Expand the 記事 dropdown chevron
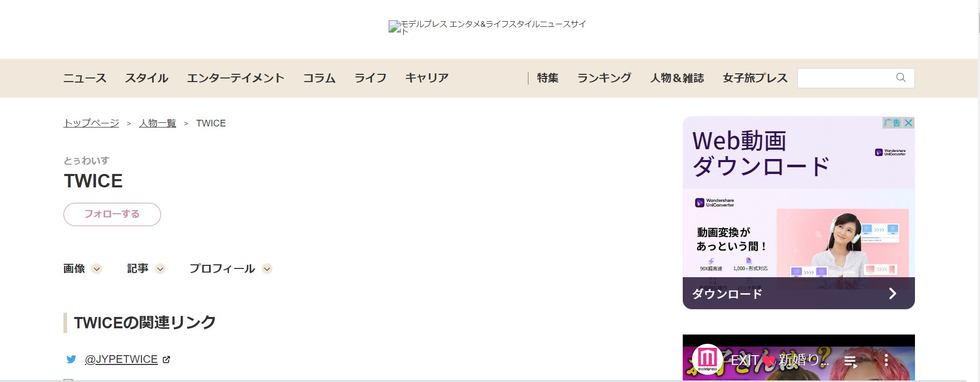Image resolution: width=980 pixels, height=382 pixels. 160,269
